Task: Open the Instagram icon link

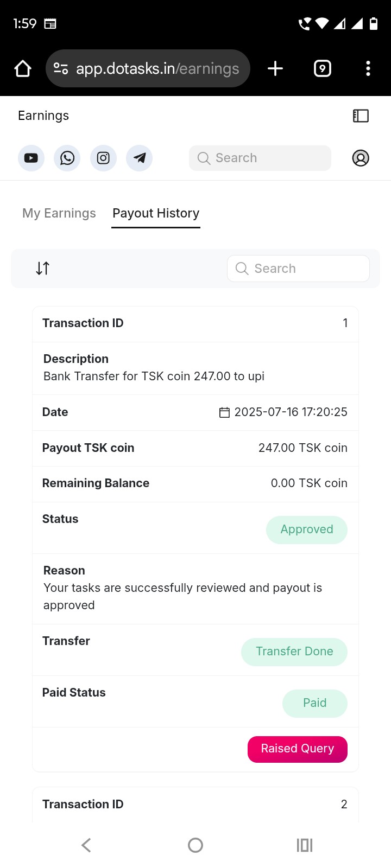Action: click(x=103, y=158)
